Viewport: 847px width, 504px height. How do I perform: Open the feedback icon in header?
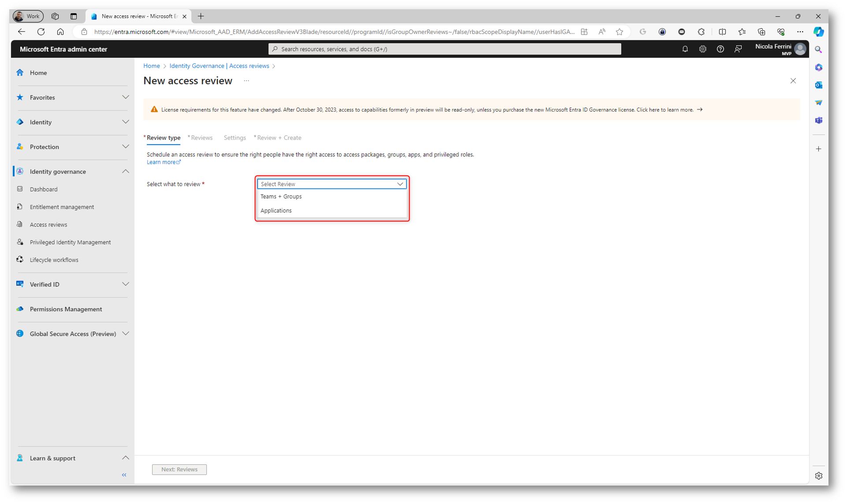(738, 49)
